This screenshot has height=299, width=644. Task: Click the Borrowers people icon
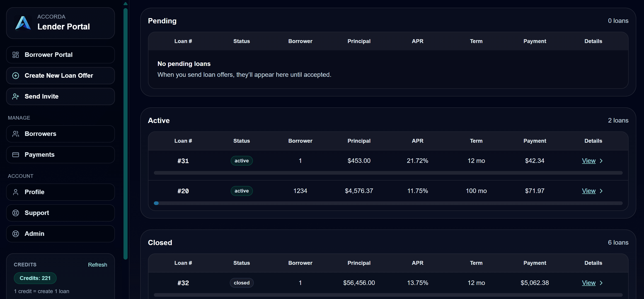15,134
